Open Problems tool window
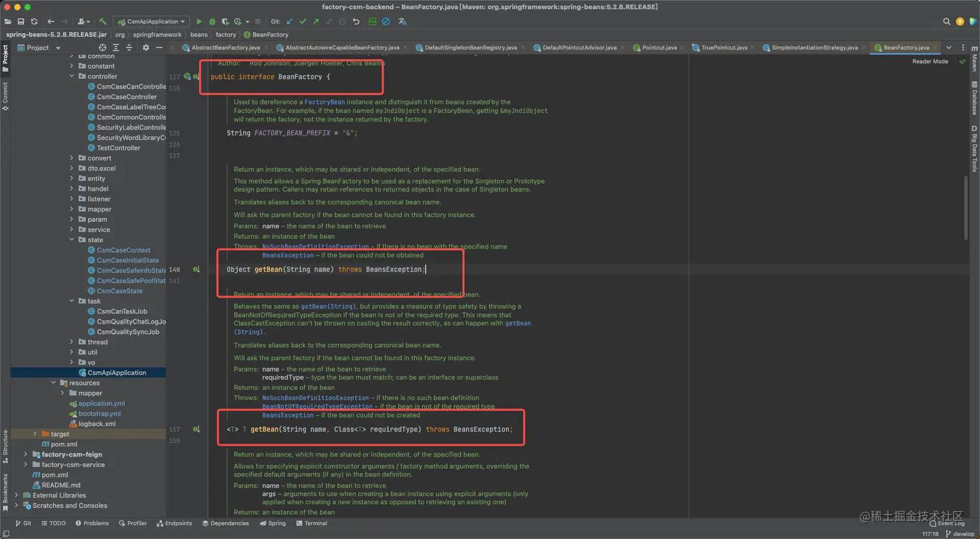This screenshot has height=539, width=980. [x=92, y=523]
